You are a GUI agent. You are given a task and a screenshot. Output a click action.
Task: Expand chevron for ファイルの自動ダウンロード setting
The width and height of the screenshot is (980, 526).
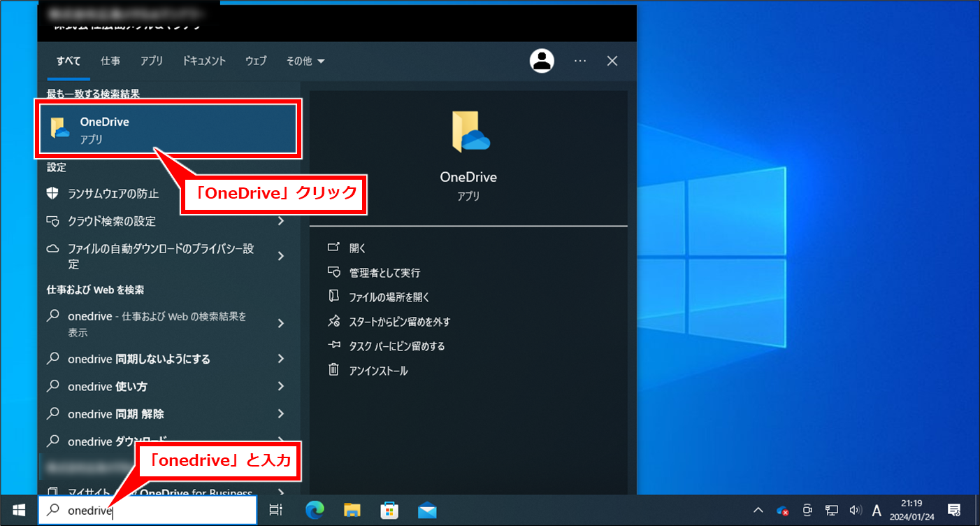[281, 256]
